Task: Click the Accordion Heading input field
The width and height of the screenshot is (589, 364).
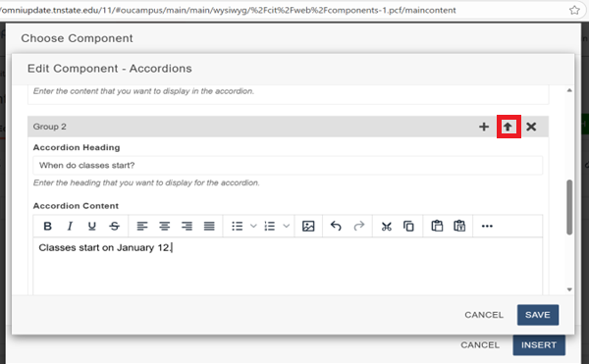Action: tap(288, 166)
